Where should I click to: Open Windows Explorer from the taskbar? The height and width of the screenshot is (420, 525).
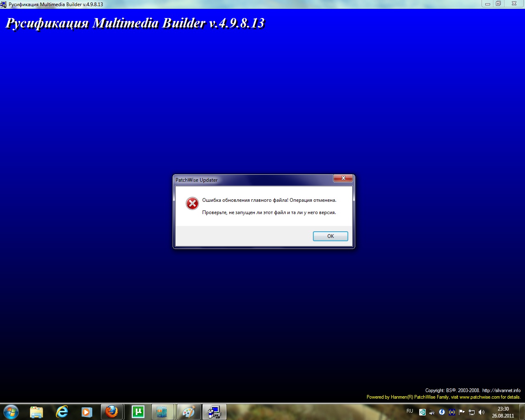pyautogui.click(x=37, y=412)
